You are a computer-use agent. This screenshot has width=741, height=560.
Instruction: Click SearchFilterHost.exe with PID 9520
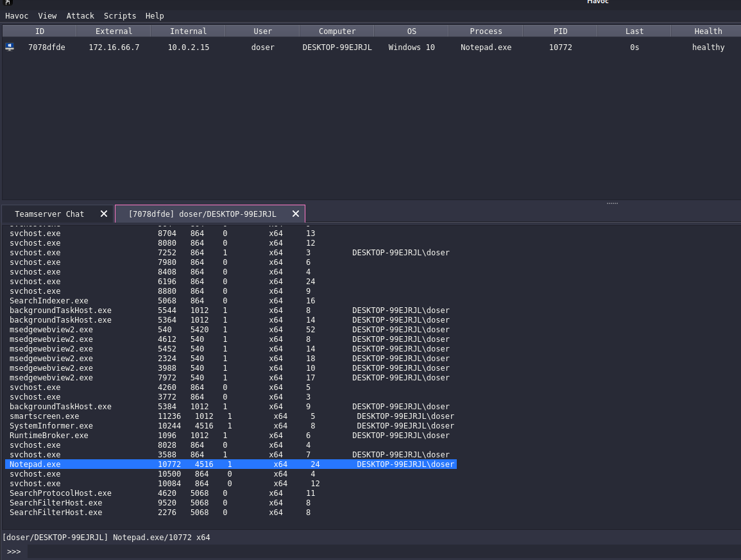(56, 503)
